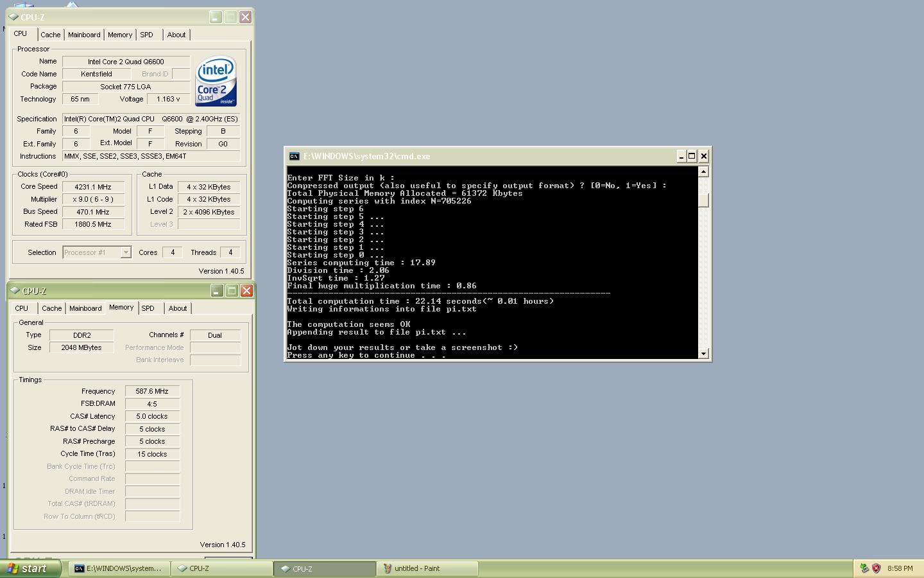The height and width of the screenshot is (578, 924).
Task: Click the Specification field Intel(R) Core(TM)2 Quad CPU
Action: [151, 119]
